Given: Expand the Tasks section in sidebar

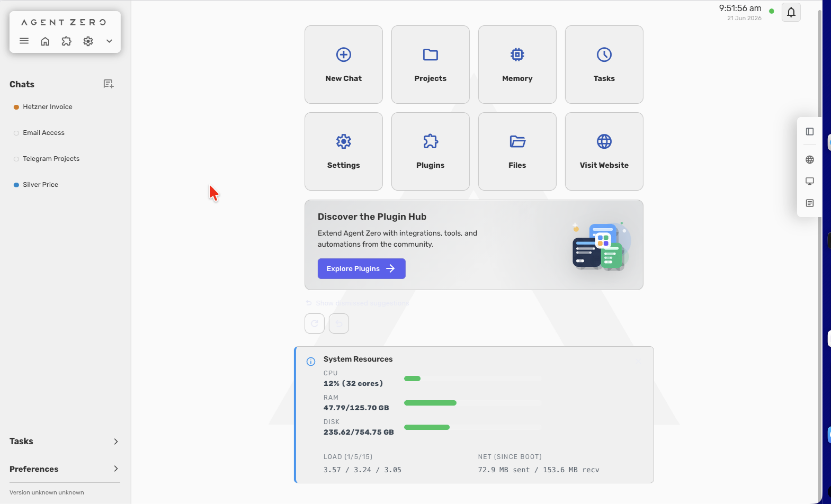Looking at the screenshot, I should pyautogui.click(x=64, y=441).
